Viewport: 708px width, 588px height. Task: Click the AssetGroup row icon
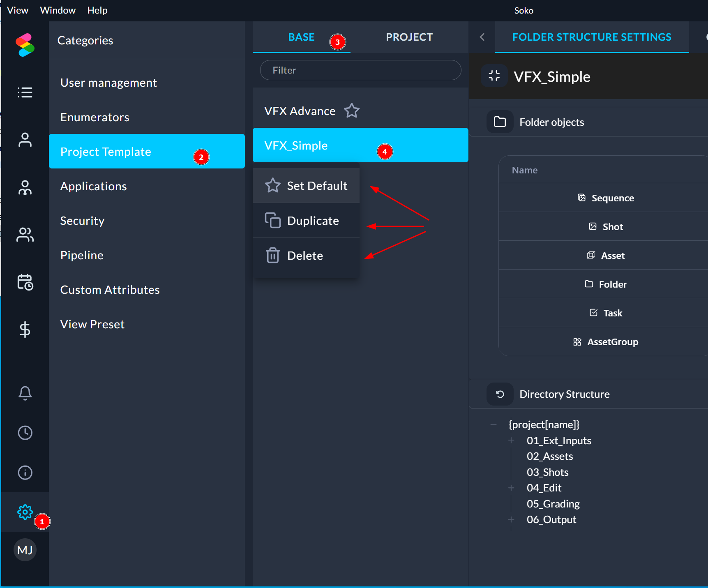point(577,342)
